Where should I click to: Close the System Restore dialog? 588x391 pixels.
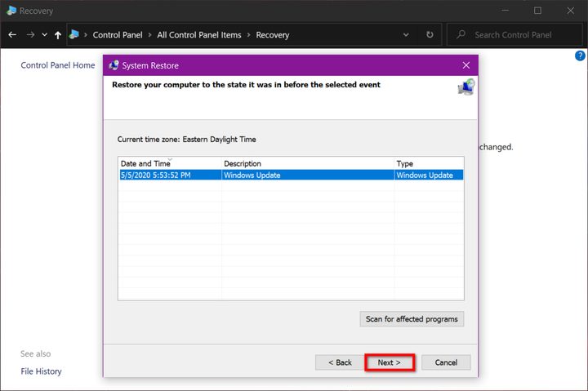click(466, 65)
